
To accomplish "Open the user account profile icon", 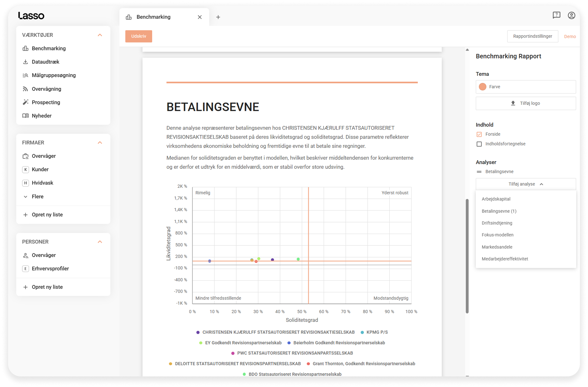I will point(571,15).
